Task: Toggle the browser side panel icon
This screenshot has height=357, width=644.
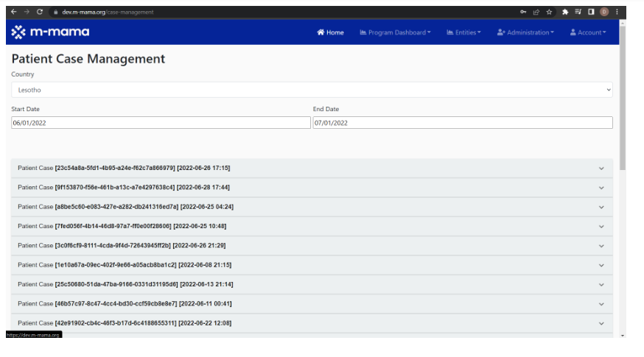Action: coord(591,12)
